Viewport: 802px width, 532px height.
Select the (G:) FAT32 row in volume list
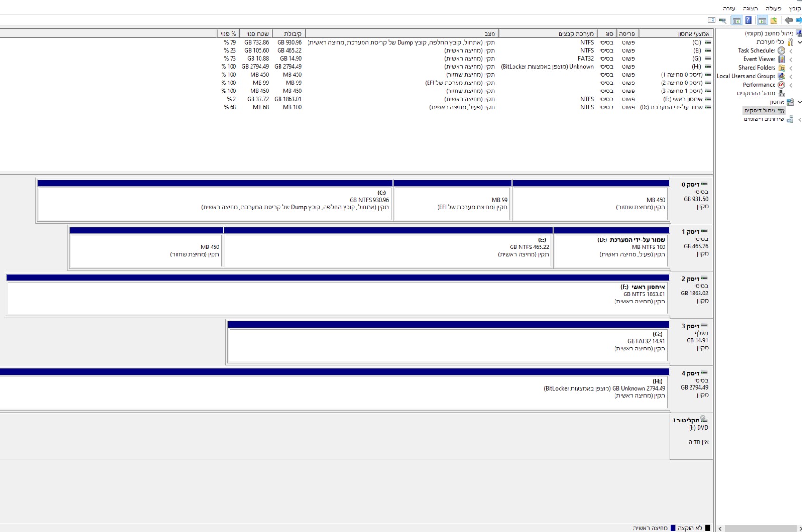[356, 58]
